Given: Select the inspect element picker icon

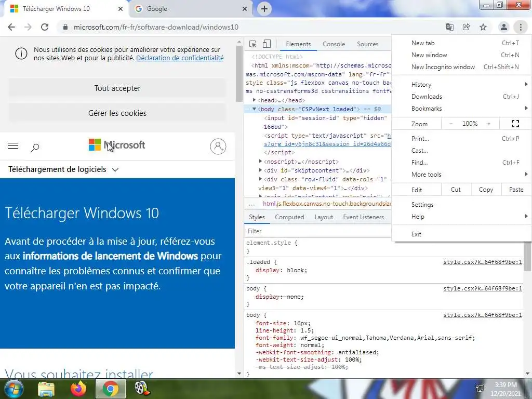Looking at the screenshot, I should (x=252, y=44).
